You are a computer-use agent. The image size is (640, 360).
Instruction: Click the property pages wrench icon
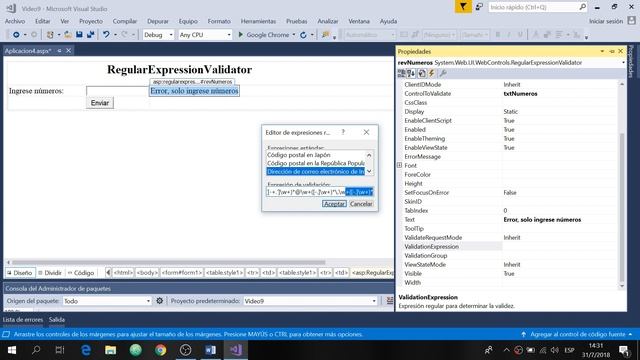tap(443, 73)
